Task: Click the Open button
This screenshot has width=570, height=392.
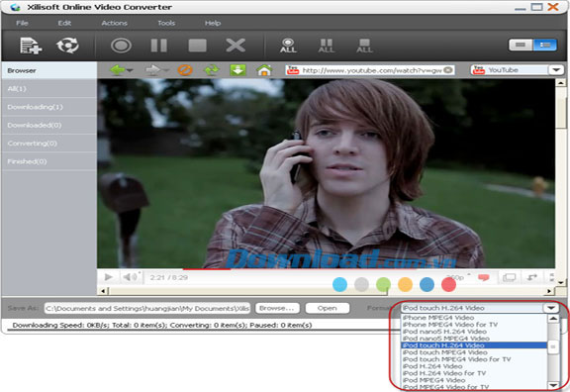Action: point(328,308)
